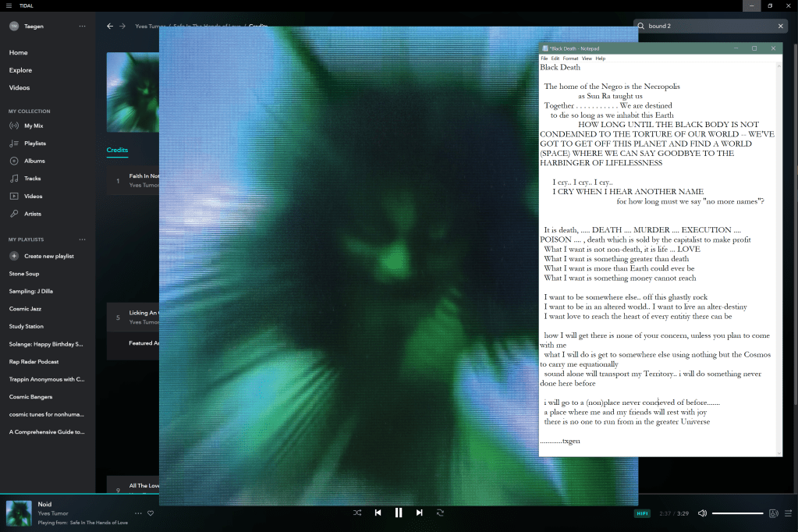Open options menu next to Taegen profile

[x=82, y=26]
